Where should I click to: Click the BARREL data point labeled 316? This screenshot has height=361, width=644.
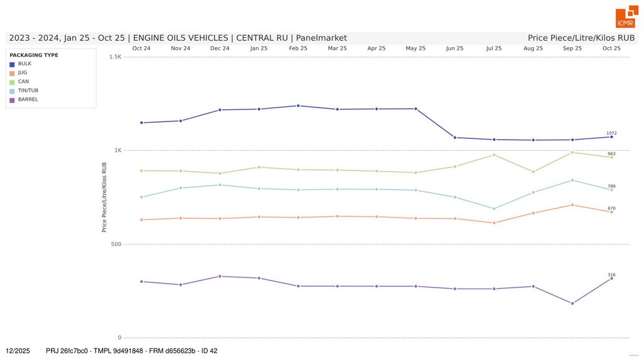(611, 279)
